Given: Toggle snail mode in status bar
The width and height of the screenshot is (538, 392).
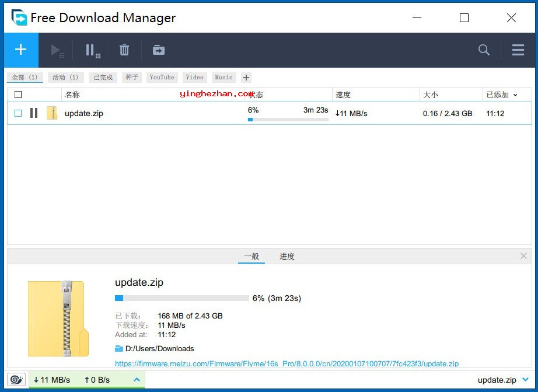Looking at the screenshot, I should 17,380.
